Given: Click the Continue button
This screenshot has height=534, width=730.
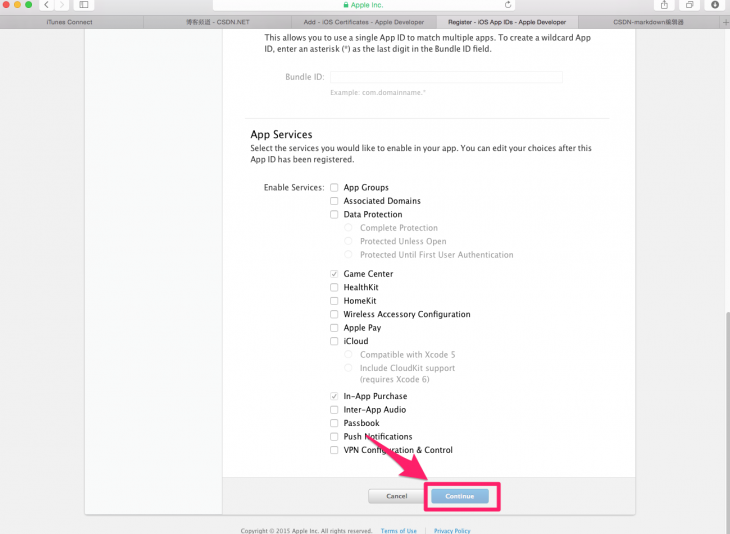Looking at the screenshot, I should [460, 496].
